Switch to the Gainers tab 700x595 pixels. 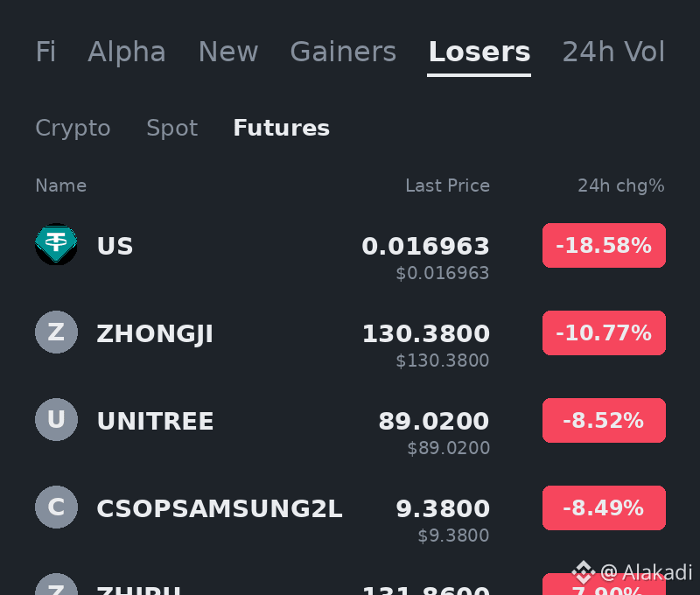[343, 52]
